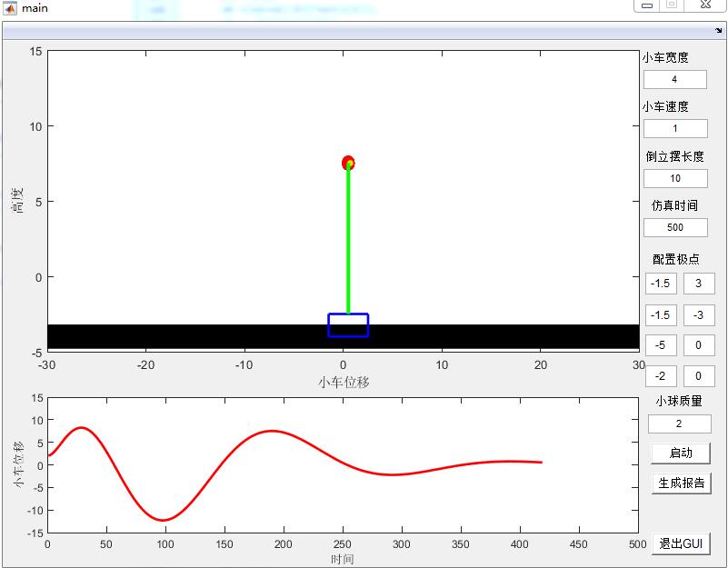Click the 时间 axis label
Viewport: 728px width, 568px height.
point(342,559)
